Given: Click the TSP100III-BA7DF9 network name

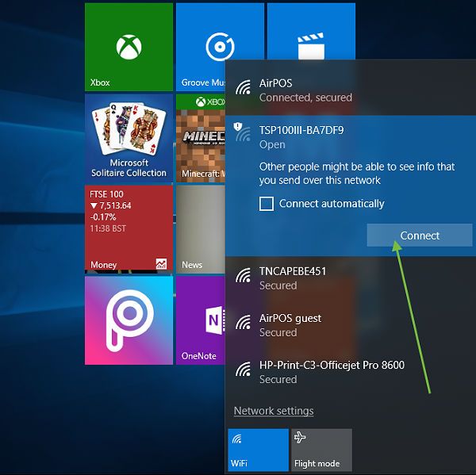Looking at the screenshot, I should coord(301,130).
